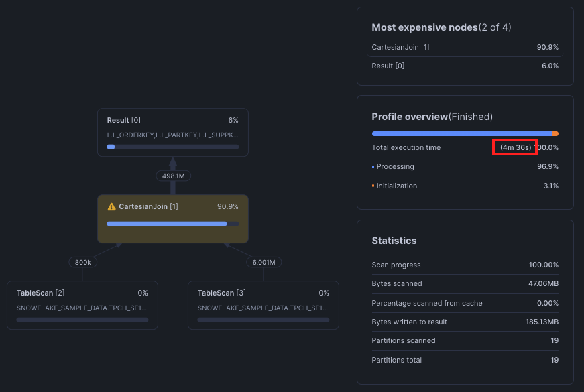
Task: Click the progress bar inside Result [0] node
Action: pos(173,147)
